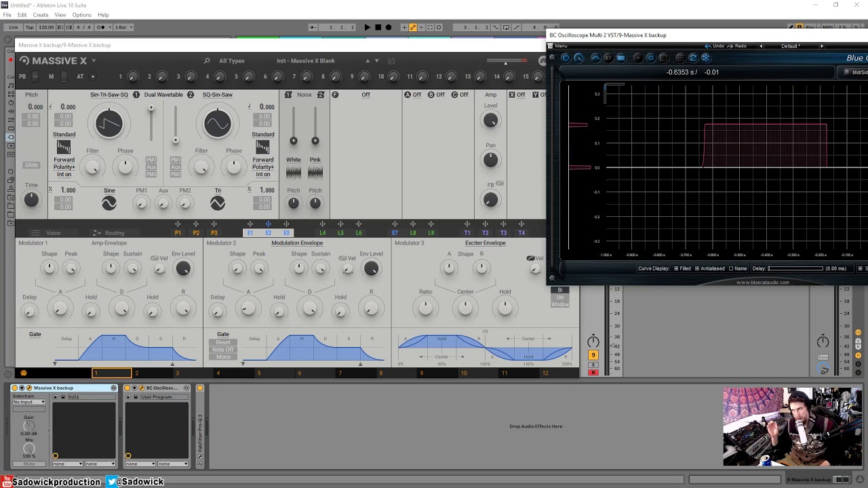Open the File menu
The height and width of the screenshot is (488, 868).
tap(7, 15)
